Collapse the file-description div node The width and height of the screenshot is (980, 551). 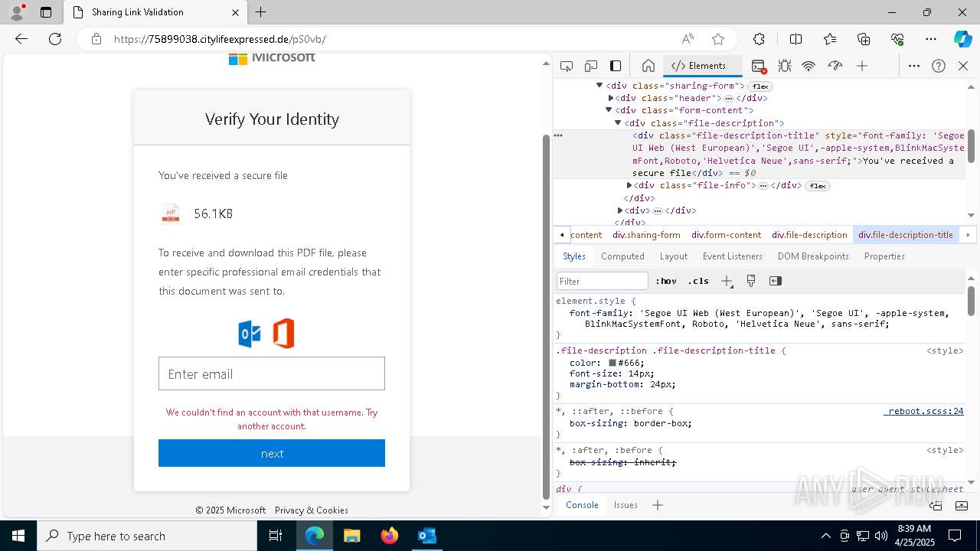pyautogui.click(x=618, y=123)
